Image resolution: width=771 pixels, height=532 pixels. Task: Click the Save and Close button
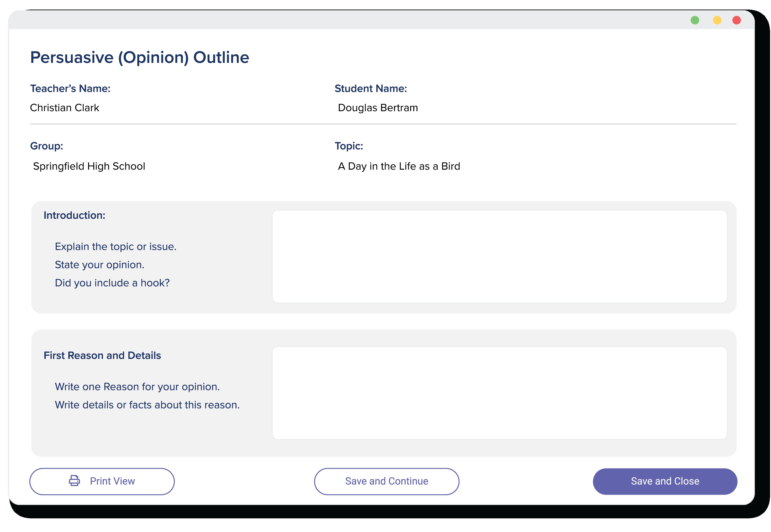click(665, 481)
